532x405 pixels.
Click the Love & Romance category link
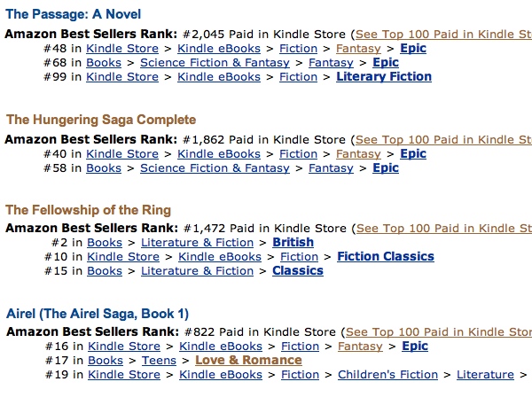click(x=248, y=360)
